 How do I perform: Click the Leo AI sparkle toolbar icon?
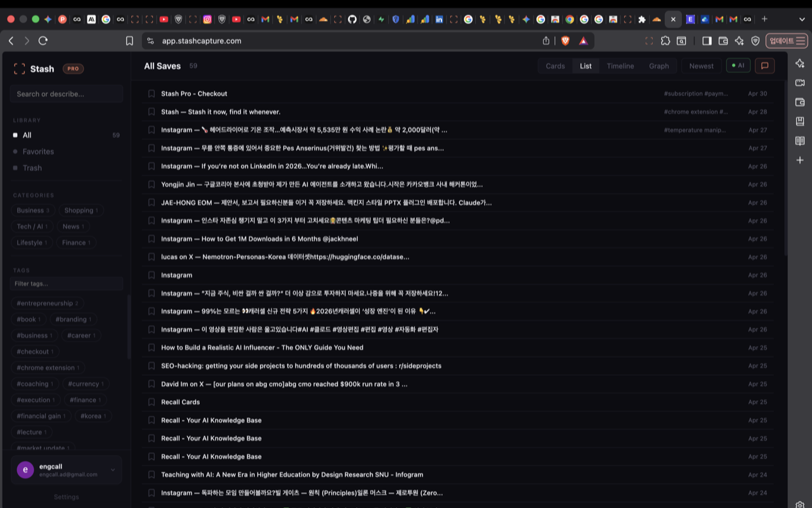click(739, 41)
